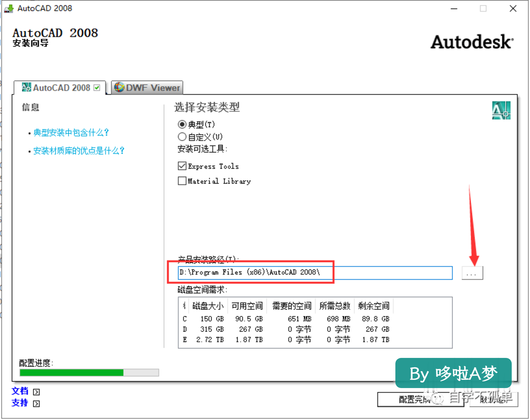530x420 pixels.
Task: Click the 可用空间 column header
Action: (247, 306)
